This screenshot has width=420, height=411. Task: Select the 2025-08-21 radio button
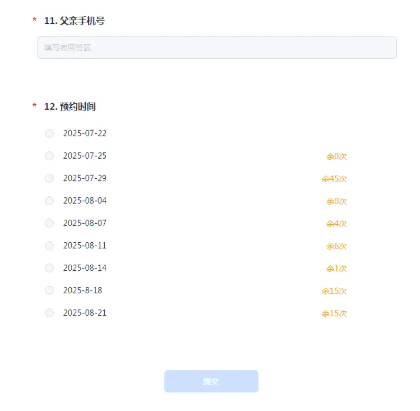[49, 313]
